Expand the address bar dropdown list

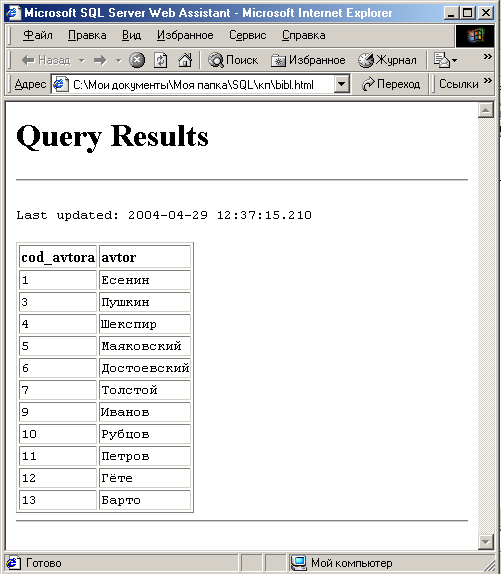(341, 84)
